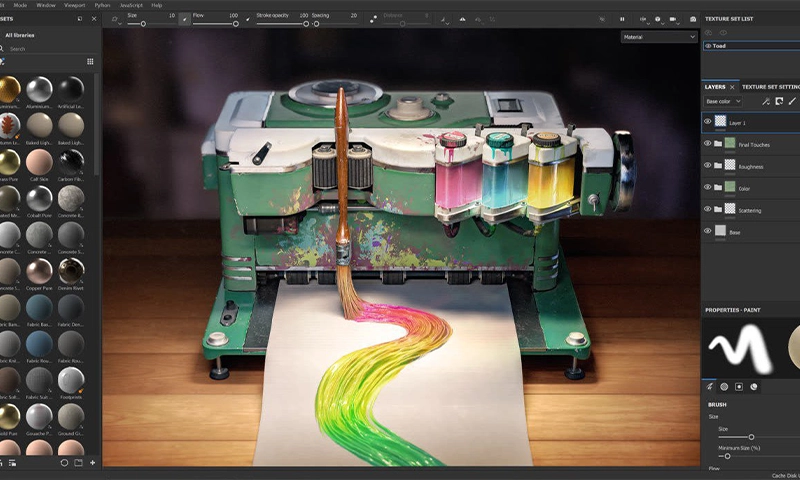Pause rendering with the pause icon
The width and height of the screenshot is (800, 480).
click(x=621, y=19)
